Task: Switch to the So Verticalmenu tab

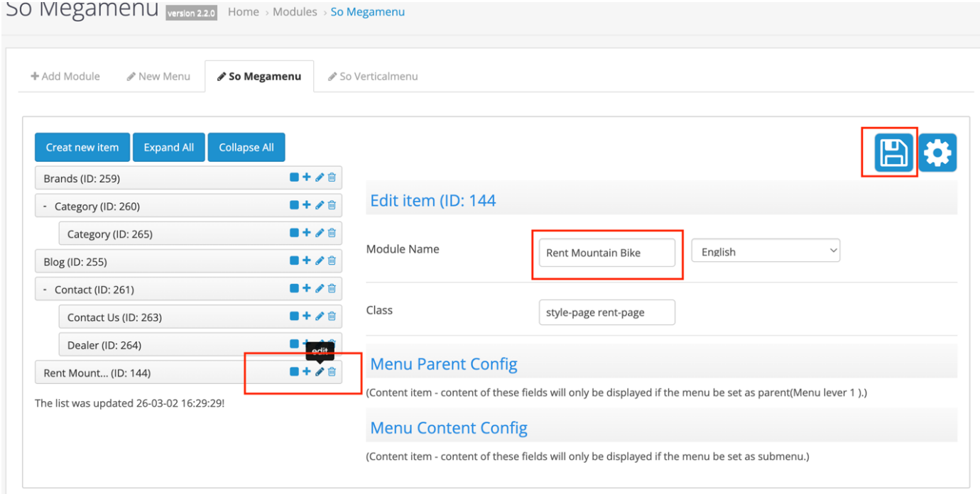Action: point(372,77)
